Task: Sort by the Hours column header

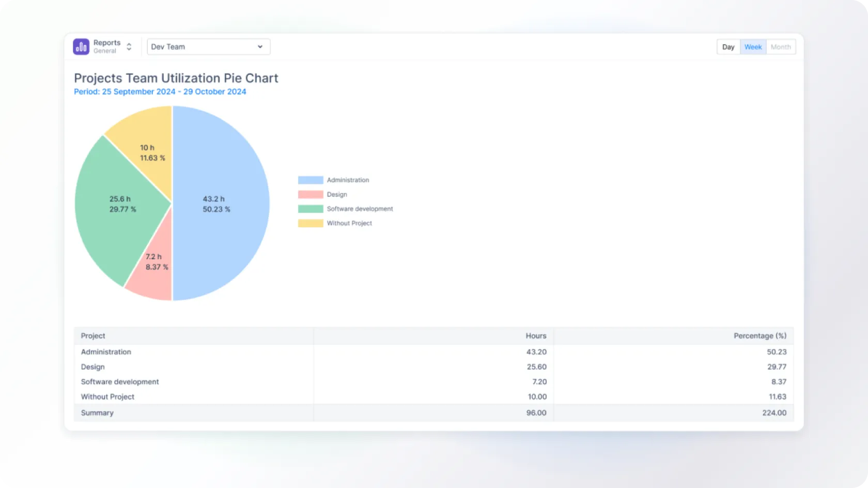Action: (536, 336)
